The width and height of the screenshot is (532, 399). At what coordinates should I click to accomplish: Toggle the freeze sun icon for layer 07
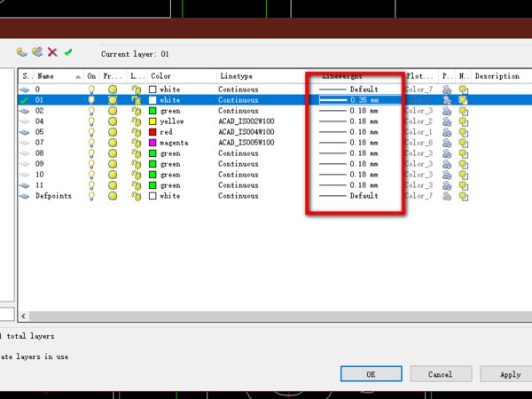click(x=113, y=143)
